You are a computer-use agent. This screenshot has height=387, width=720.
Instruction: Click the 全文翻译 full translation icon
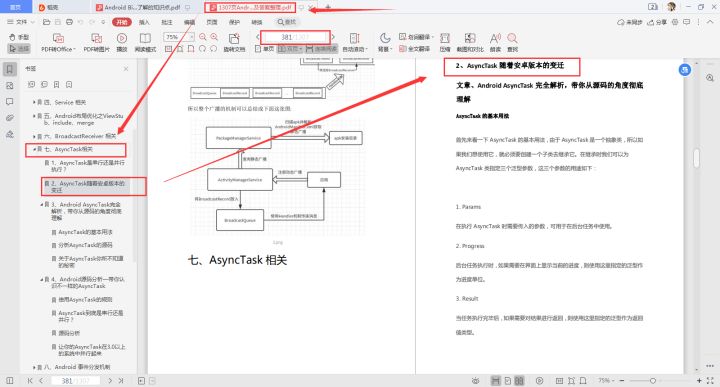(415, 49)
